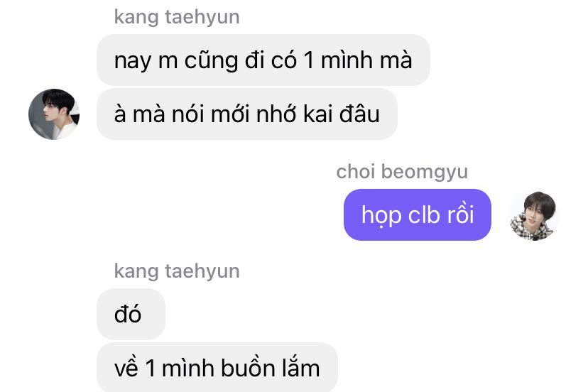Select the 'về 1 mình buồn lắm' message
The image size is (588, 392).
217,367
